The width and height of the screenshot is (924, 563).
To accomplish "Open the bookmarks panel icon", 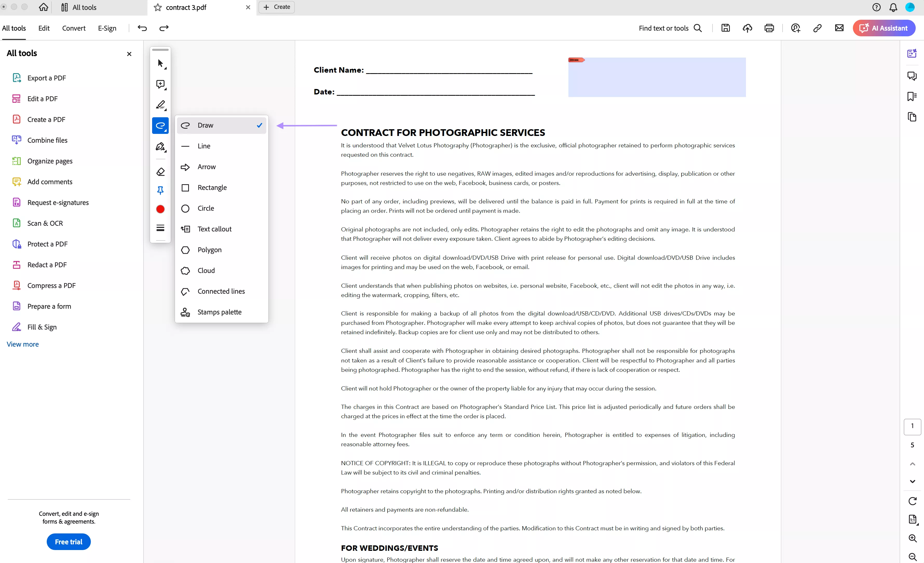I will (x=912, y=96).
